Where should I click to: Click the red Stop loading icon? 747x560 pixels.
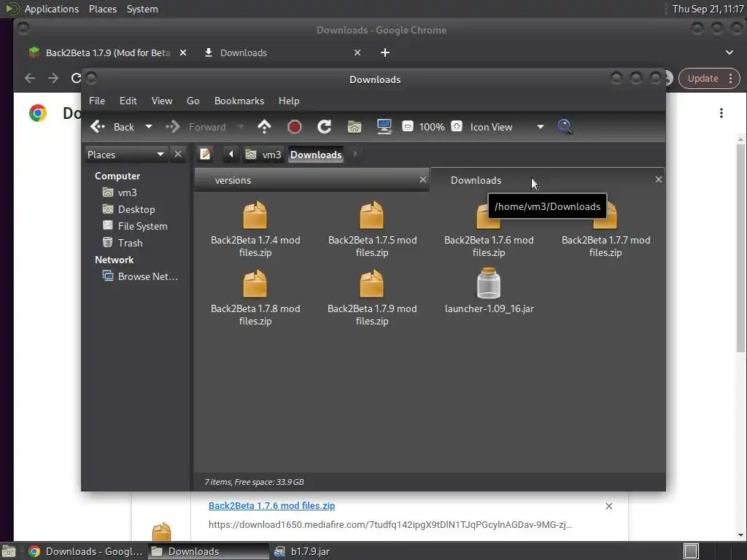(295, 127)
